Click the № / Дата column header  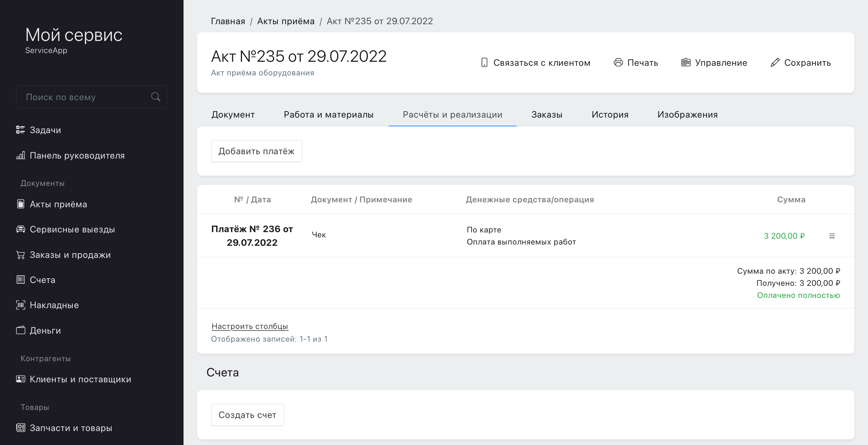coord(252,200)
